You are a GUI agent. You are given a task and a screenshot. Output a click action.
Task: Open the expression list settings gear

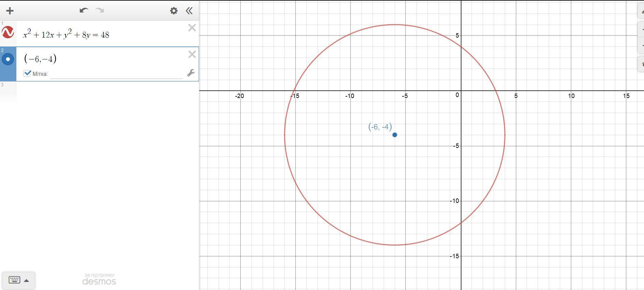pyautogui.click(x=174, y=11)
